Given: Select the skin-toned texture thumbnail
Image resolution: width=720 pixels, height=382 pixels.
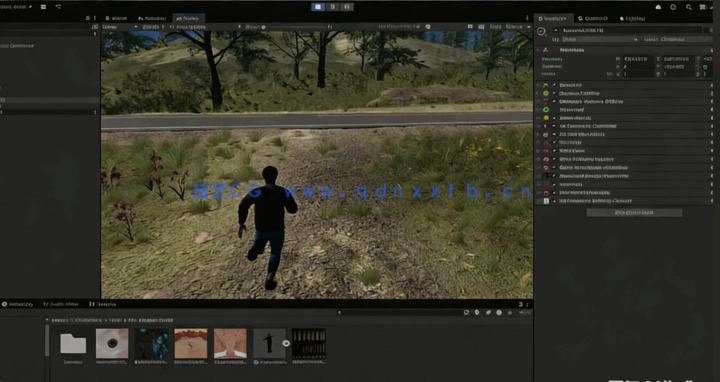Looking at the screenshot, I should 230,343.
